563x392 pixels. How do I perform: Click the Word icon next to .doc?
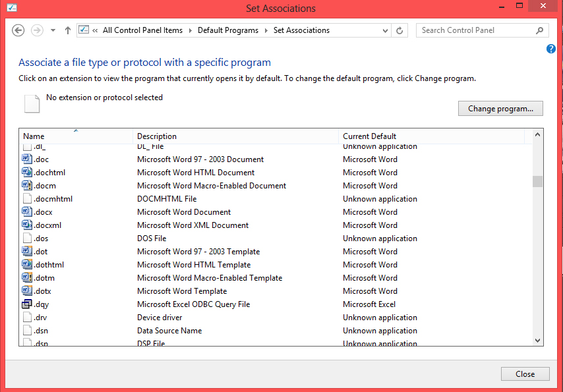coord(27,159)
